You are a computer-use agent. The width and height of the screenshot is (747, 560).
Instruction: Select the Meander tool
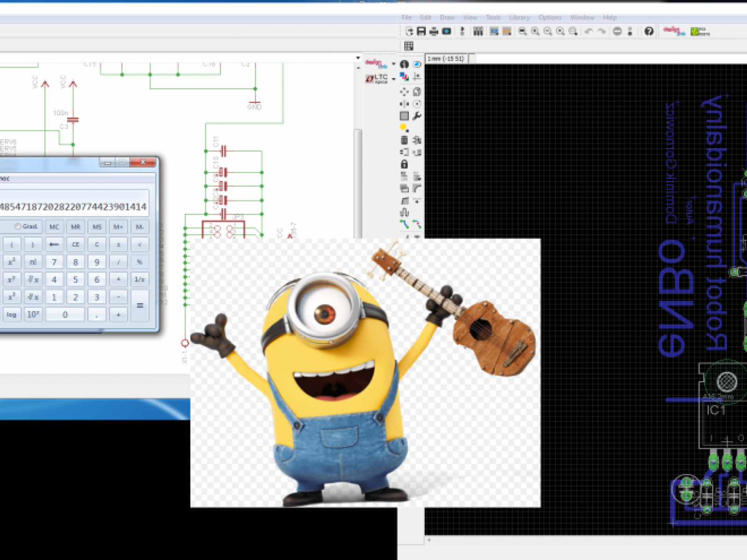tap(404, 213)
